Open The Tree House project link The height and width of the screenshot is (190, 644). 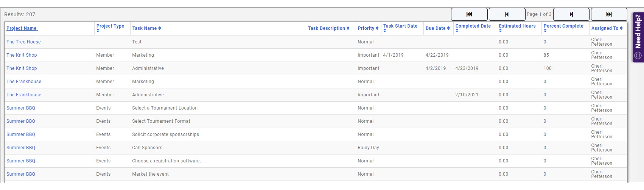(23, 42)
